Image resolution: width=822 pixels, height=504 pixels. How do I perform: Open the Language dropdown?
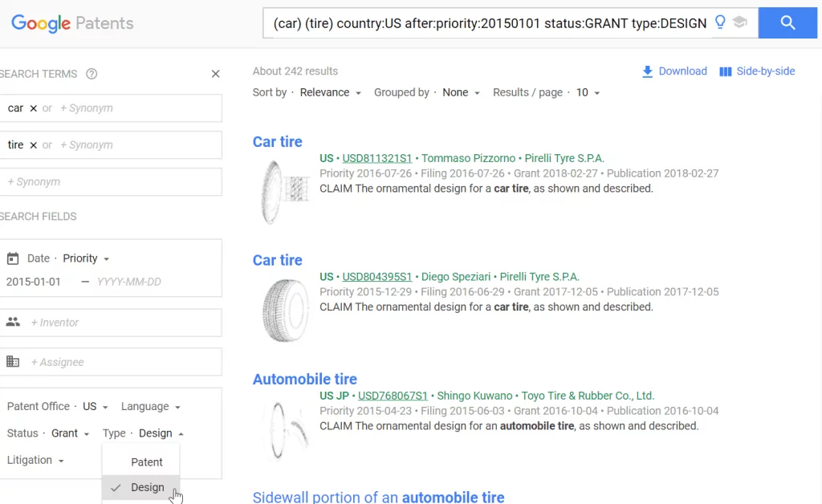[150, 407]
